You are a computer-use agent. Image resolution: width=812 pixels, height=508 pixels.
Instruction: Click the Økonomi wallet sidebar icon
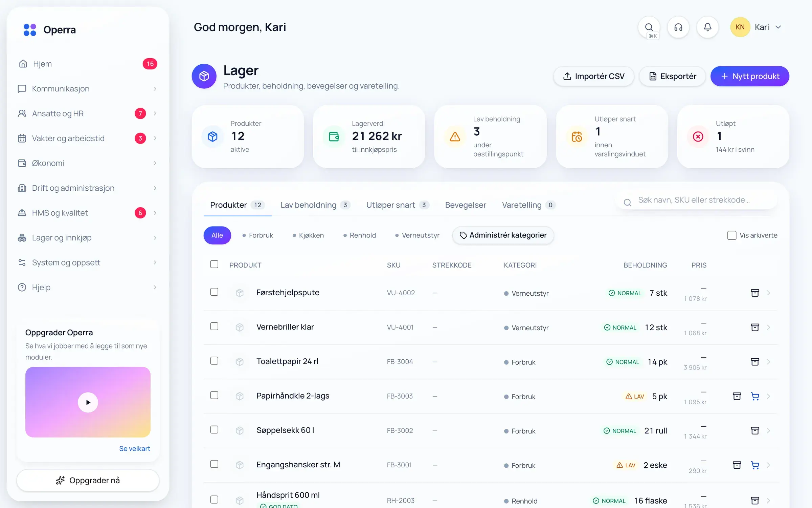[22, 163]
